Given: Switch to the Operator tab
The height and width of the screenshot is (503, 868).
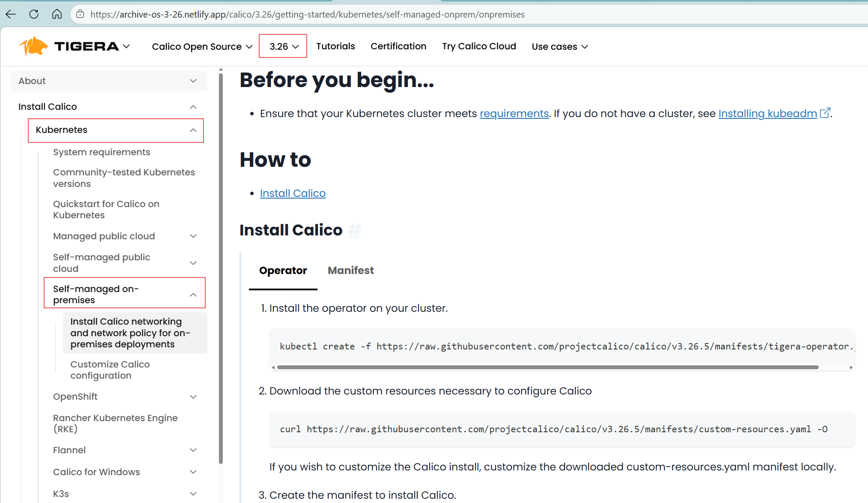Looking at the screenshot, I should (x=283, y=271).
